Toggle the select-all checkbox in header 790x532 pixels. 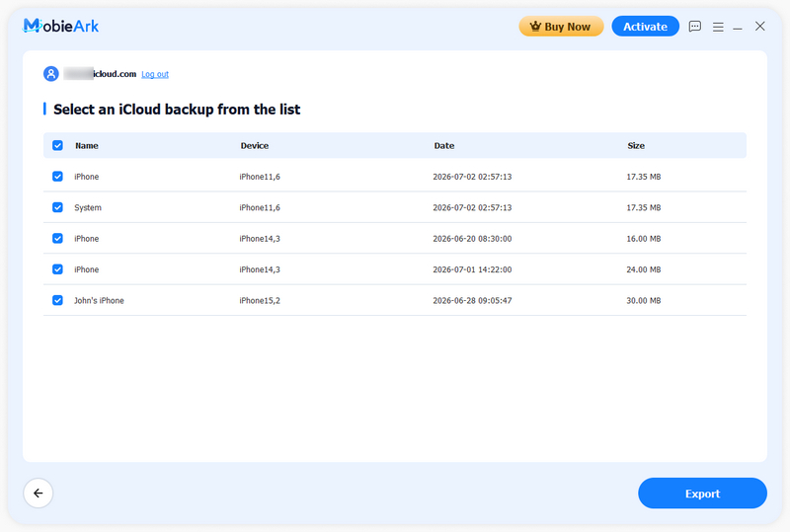tap(57, 146)
